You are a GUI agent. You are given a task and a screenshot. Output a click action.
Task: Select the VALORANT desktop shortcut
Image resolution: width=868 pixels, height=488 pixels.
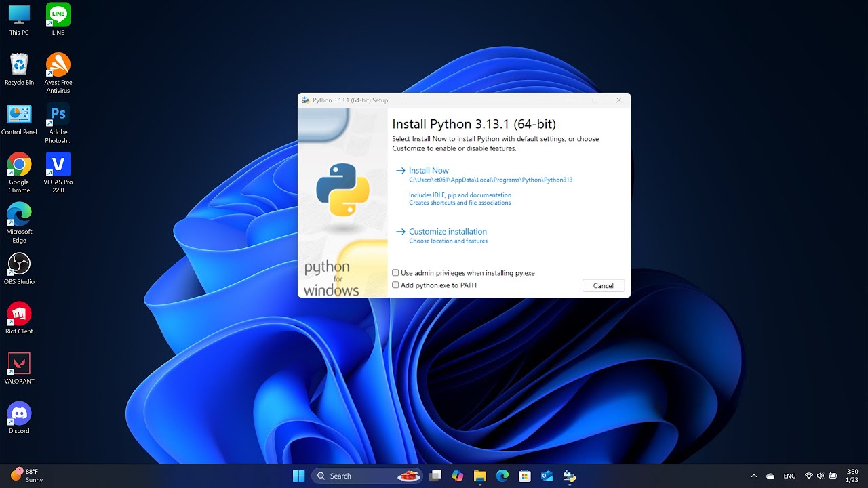coord(19,369)
